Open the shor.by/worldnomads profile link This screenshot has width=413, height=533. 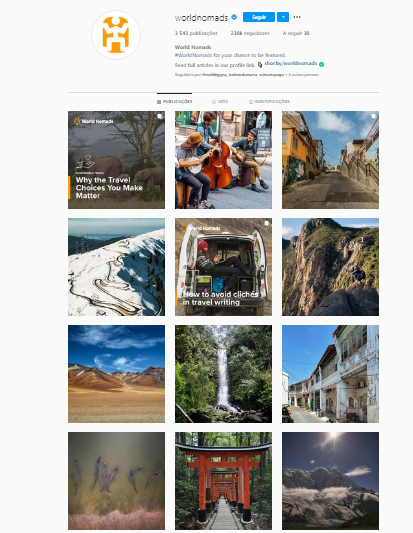pos(291,63)
